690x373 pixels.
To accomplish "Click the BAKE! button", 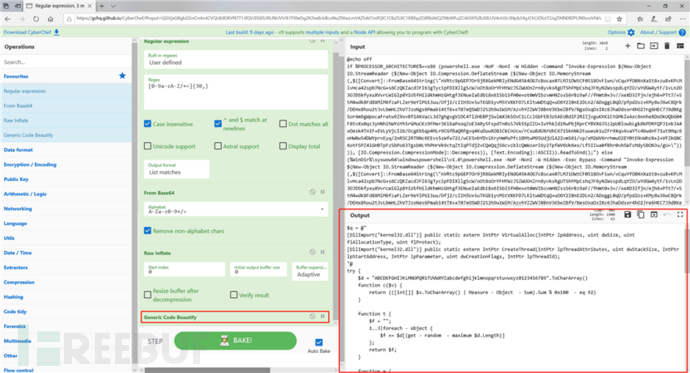I will (x=235, y=340).
